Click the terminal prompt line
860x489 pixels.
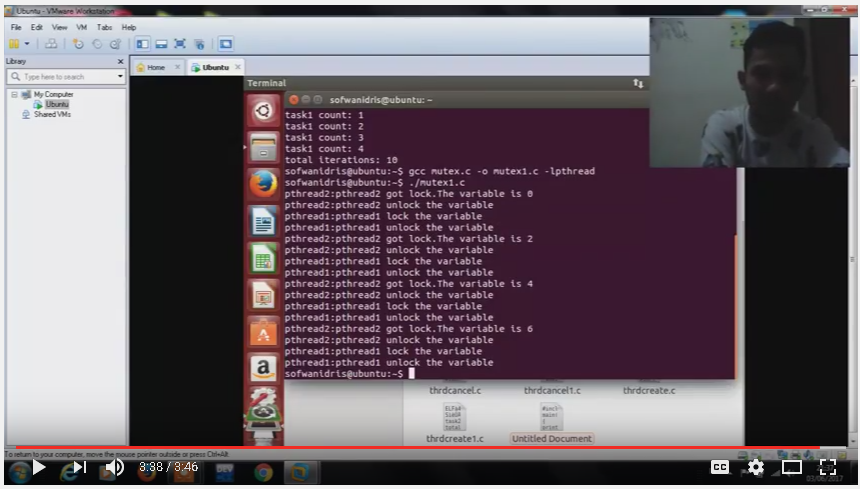(x=349, y=373)
